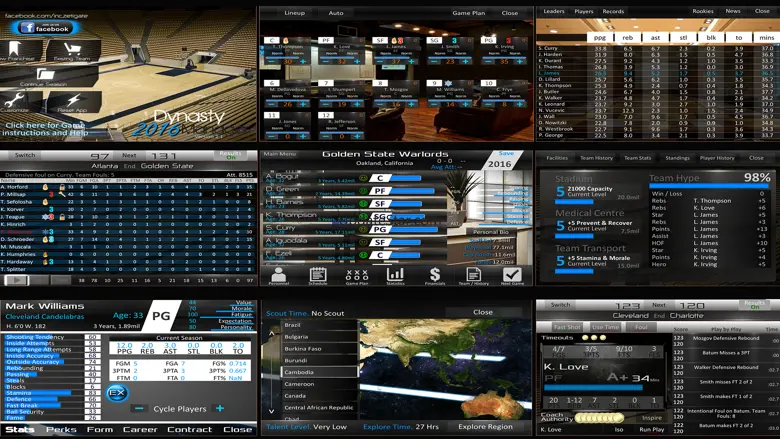Click Explore Region button
The width and height of the screenshot is (780, 439).
click(486, 427)
